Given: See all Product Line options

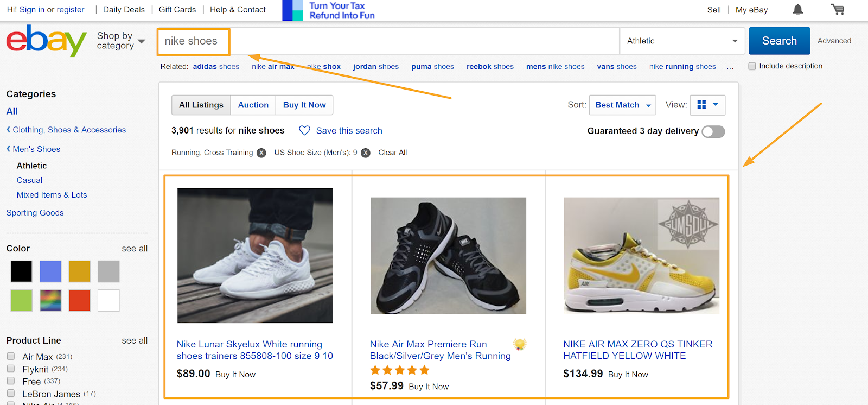Looking at the screenshot, I should (x=135, y=341).
